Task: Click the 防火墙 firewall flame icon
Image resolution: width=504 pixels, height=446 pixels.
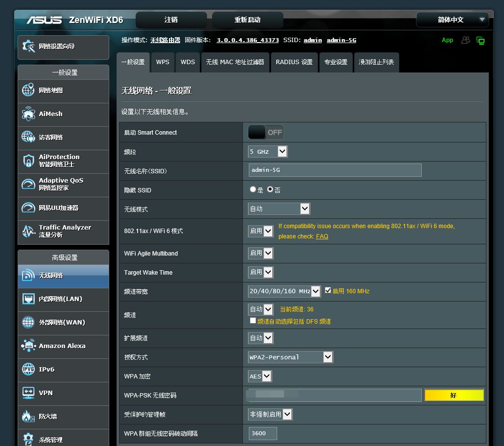Action: (x=28, y=416)
